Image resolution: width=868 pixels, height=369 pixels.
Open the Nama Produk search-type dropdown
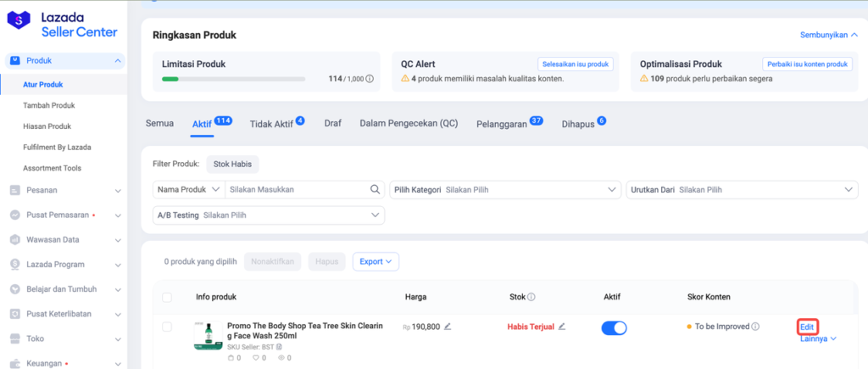click(x=189, y=189)
